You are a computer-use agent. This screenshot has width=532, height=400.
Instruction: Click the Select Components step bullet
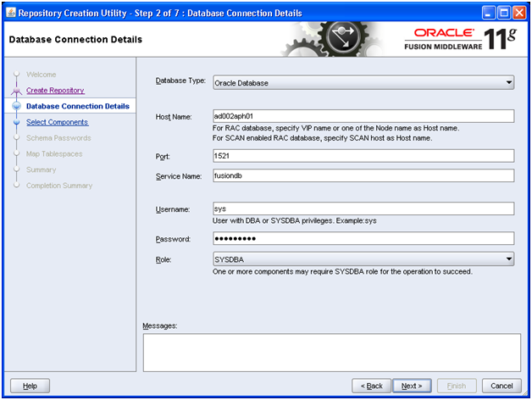[16, 122]
